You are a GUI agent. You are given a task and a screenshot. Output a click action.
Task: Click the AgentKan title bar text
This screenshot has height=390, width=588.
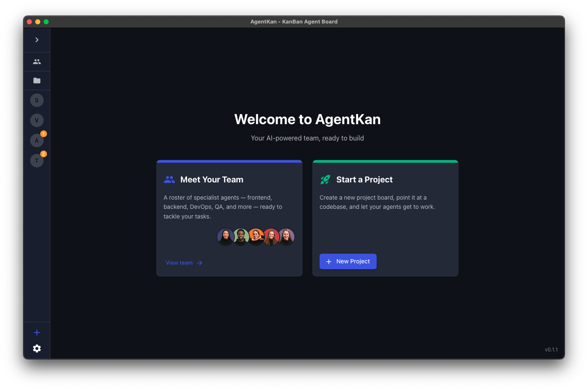[294, 21]
